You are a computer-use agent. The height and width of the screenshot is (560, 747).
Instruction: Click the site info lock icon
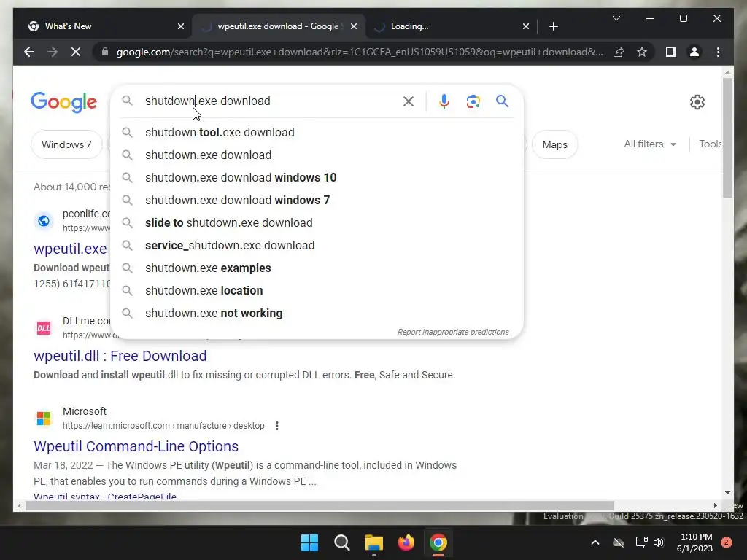[105, 52]
